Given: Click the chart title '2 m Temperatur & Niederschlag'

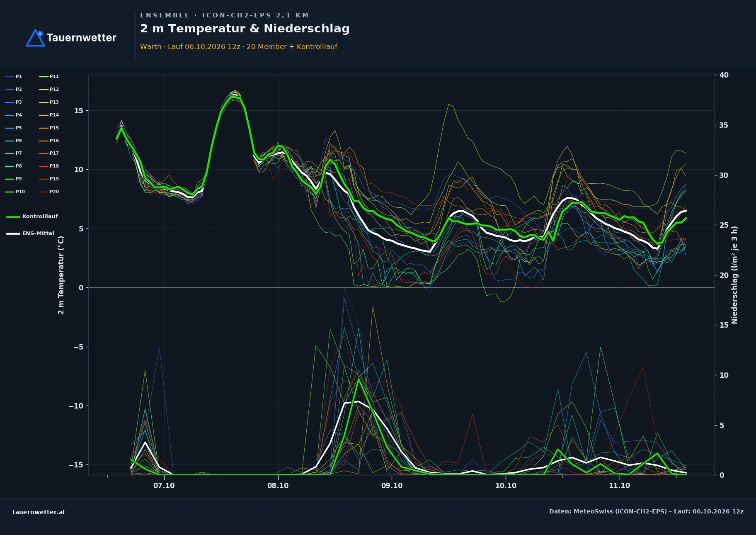Looking at the screenshot, I should (x=245, y=29).
